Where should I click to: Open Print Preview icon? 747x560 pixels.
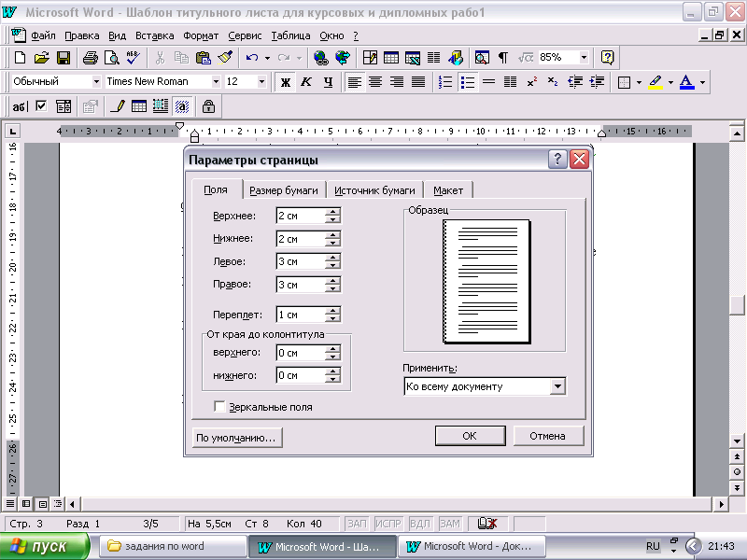111,58
